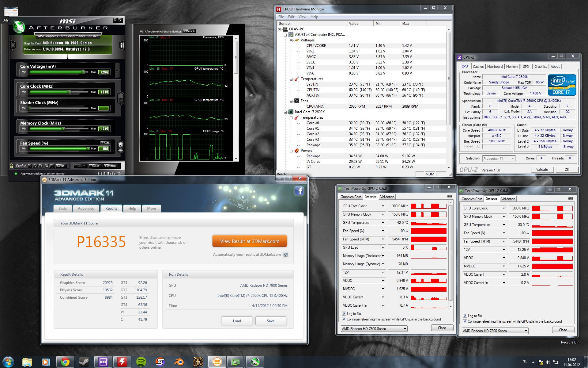
Task: Click Close button in left GPU-Z
Action: coord(442,328)
